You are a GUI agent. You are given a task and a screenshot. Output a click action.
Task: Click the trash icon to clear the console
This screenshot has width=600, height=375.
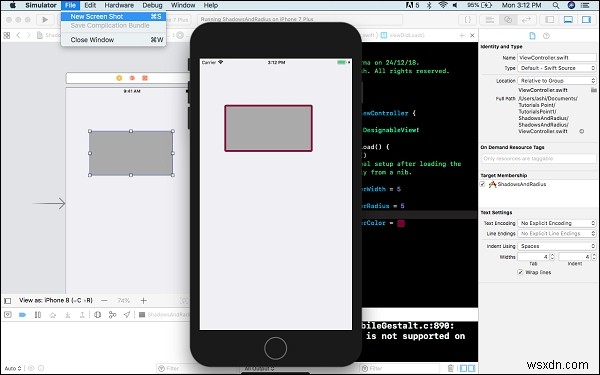(x=450, y=368)
